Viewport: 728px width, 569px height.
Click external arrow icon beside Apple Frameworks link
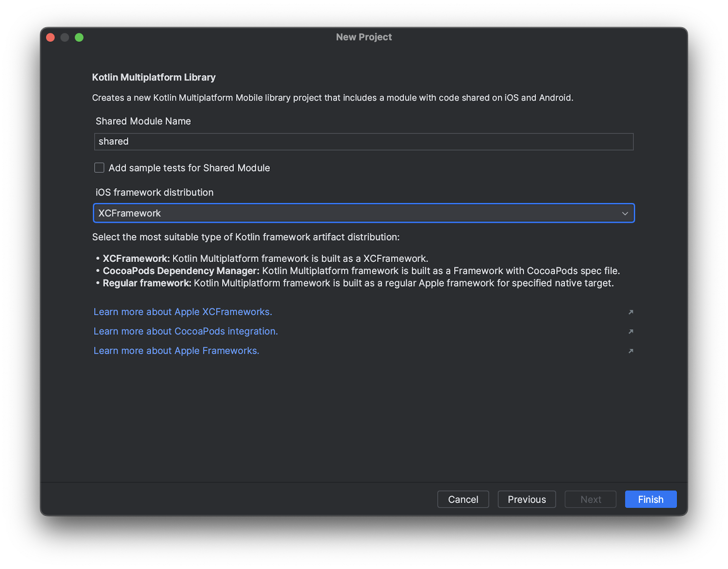[x=631, y=351]
